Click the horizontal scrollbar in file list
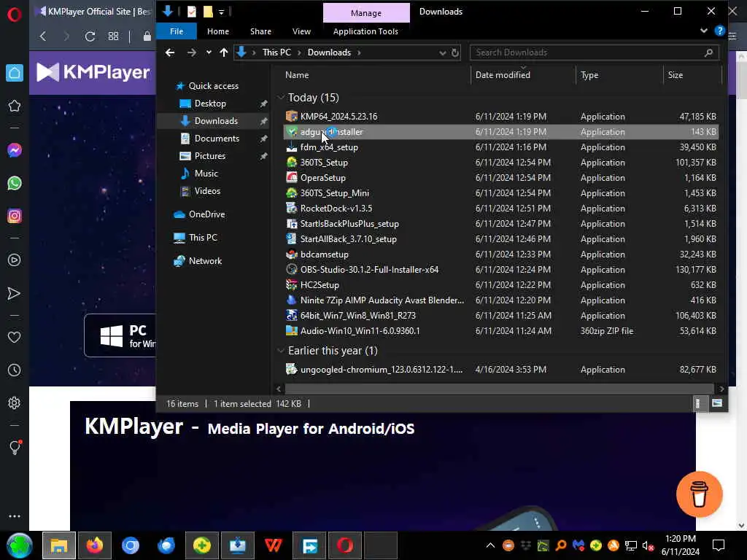 point(499,389)
